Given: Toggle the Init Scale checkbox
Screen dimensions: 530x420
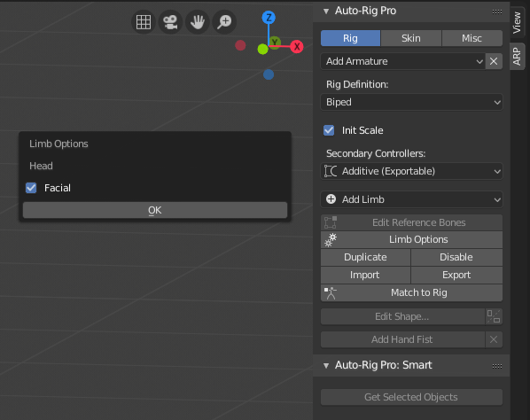Looking at the screenshot, I should click(329, 130).
